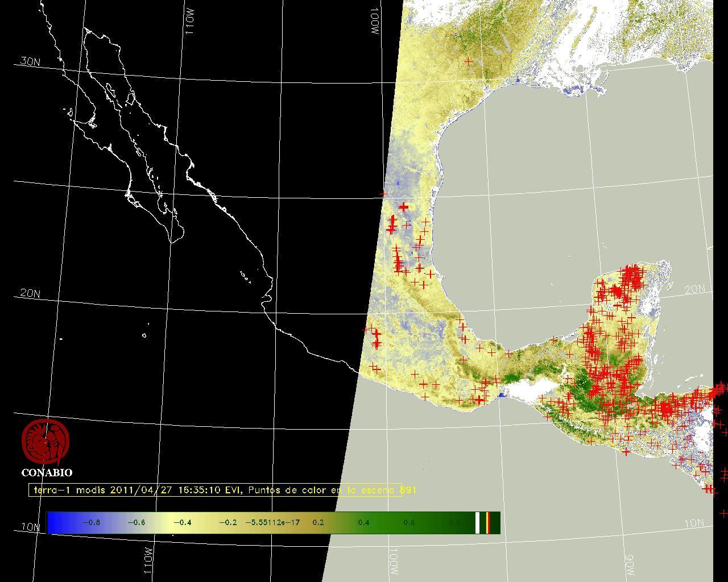Click the -5.55112e-17 label on the color bar
The height and width of the screenshot is (582, 728).
[x=272, y=522]
